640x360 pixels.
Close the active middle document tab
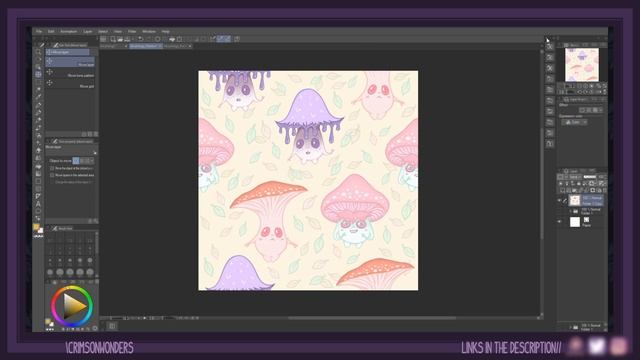coord(160,46)
